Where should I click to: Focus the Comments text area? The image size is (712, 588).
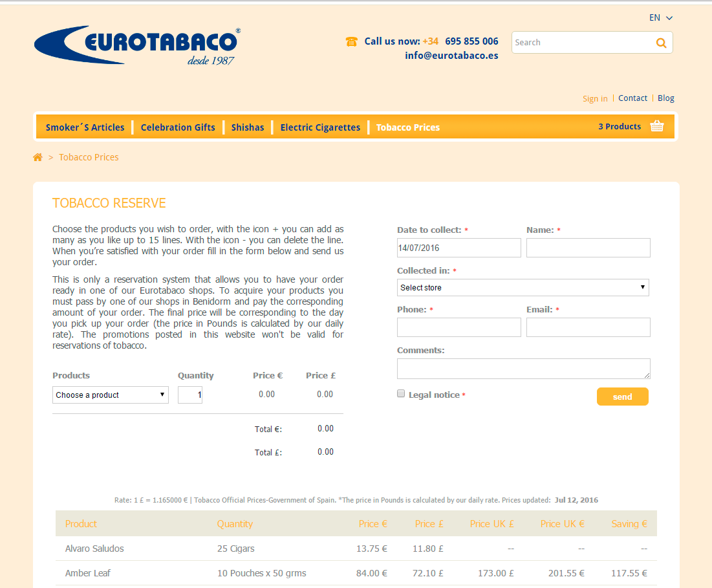[524, 369]
